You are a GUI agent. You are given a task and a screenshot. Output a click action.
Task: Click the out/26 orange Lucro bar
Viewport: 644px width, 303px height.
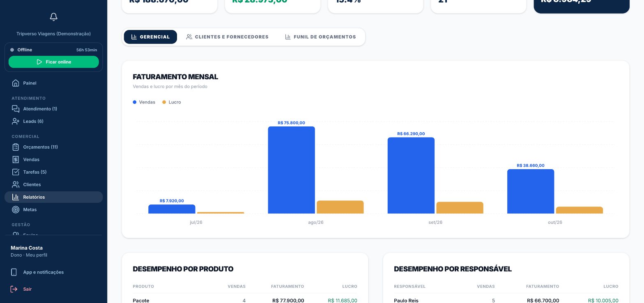pos(580,210)
